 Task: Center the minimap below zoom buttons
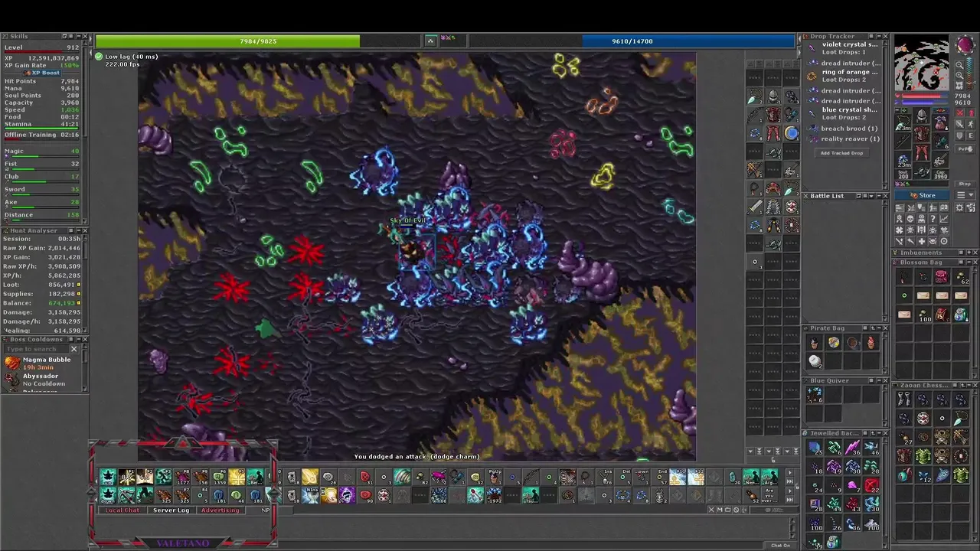click(x=959, y=85)
